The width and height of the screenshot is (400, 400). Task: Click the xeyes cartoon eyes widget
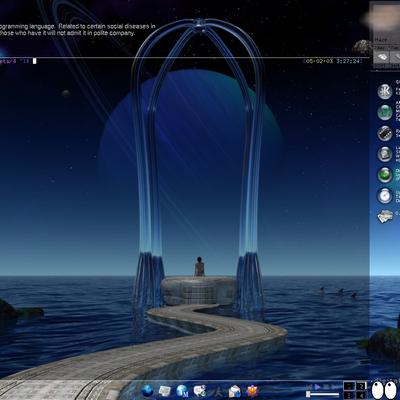(x=384, y=390)
